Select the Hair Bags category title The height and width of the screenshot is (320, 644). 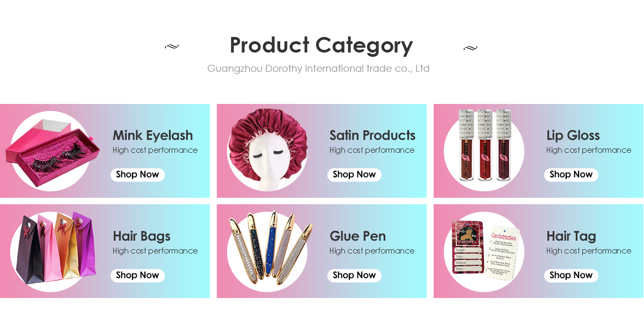click(142, 236)
